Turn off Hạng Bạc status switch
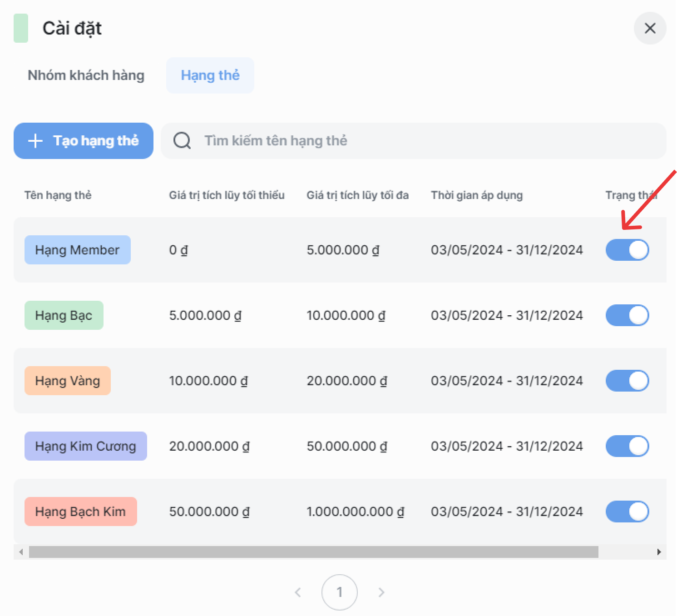Screen dimensions: 677x616 [627, 315]
